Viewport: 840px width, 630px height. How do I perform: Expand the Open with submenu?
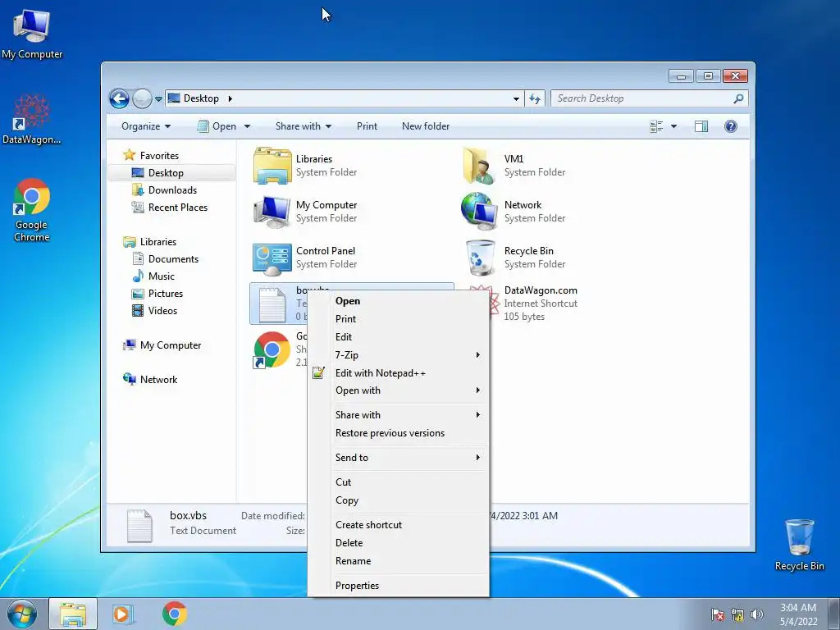399,390
